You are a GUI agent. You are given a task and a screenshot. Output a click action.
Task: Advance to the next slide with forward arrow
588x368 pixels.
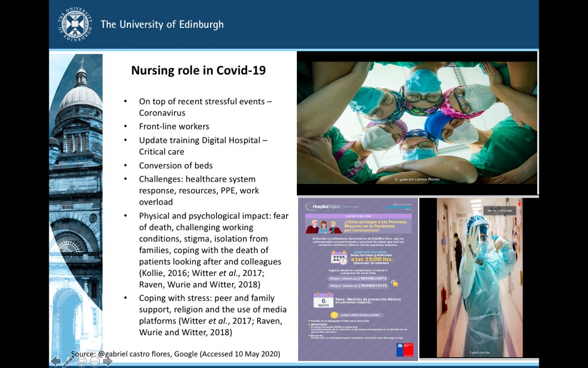[107, 361]
